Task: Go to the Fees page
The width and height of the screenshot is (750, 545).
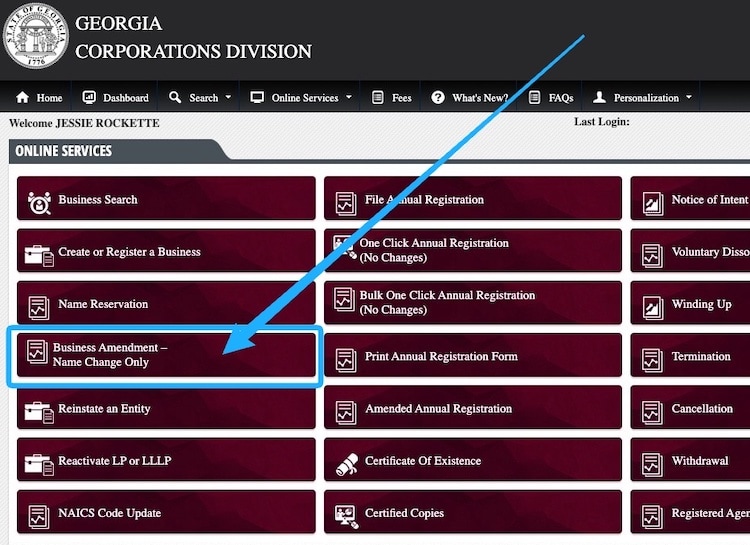Action: 391,98
